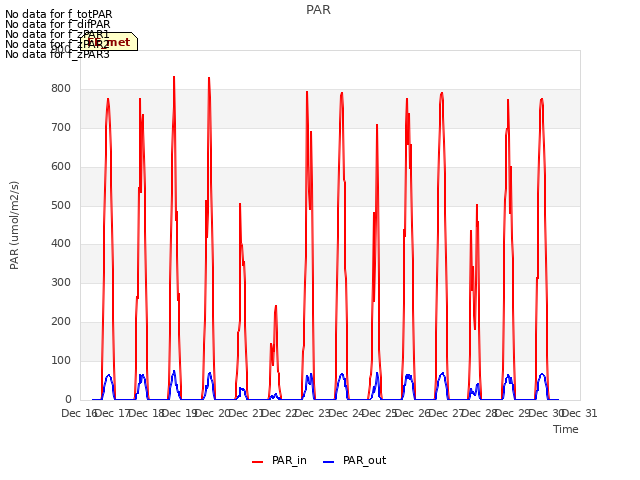This screenshot has width=640, height=480.
Task: Click the 'No data for f_totPAR' message
Action: click(58, 15)
